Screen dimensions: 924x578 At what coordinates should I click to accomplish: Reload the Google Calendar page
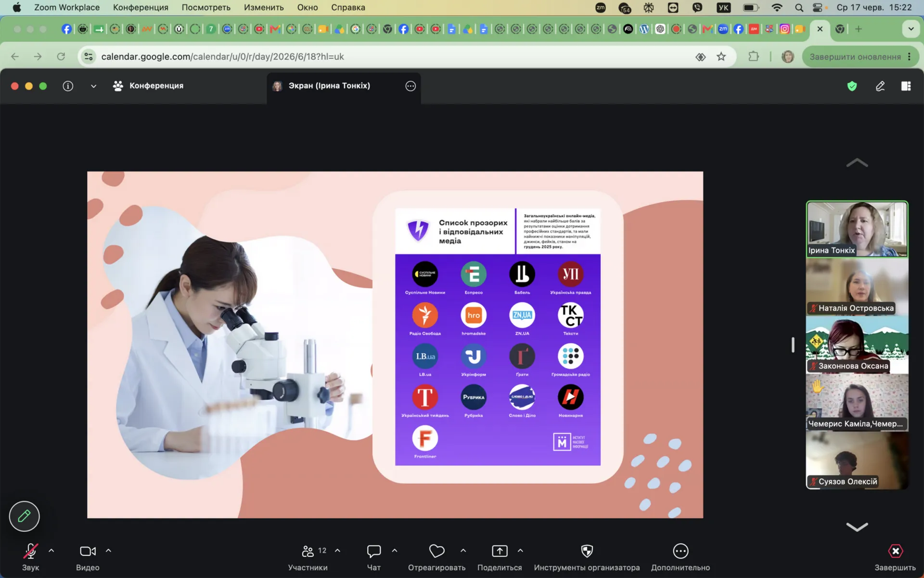[61, 56]
